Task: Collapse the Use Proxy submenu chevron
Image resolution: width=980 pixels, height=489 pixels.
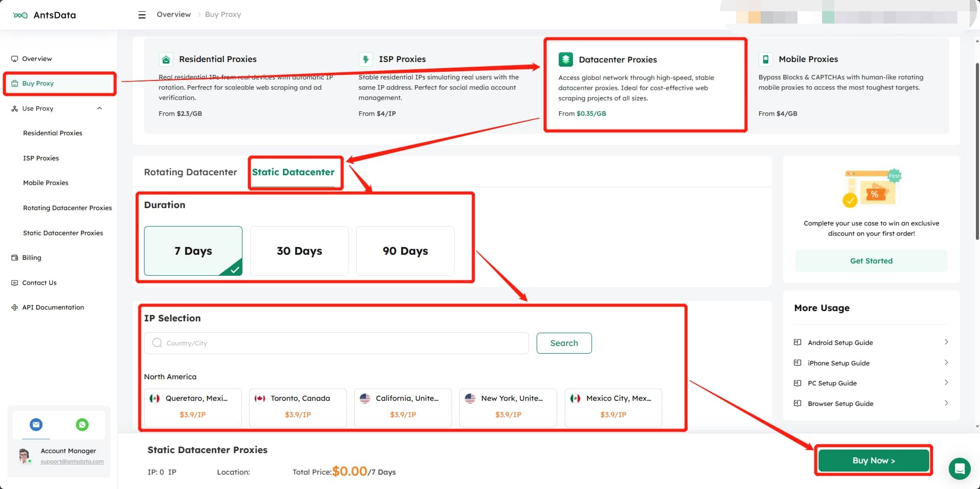Action: click(99, 109)
